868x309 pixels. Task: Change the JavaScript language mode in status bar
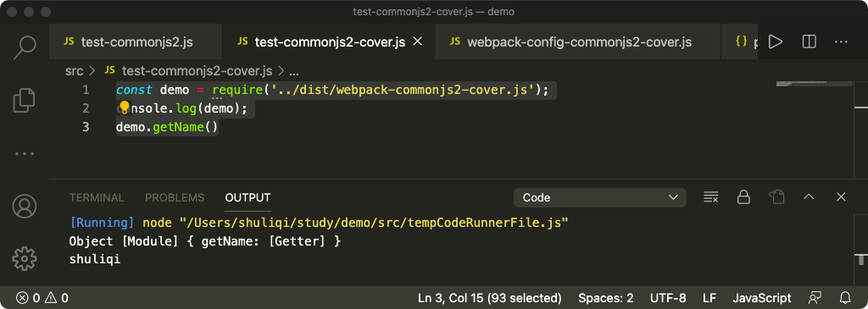[762, 298]
